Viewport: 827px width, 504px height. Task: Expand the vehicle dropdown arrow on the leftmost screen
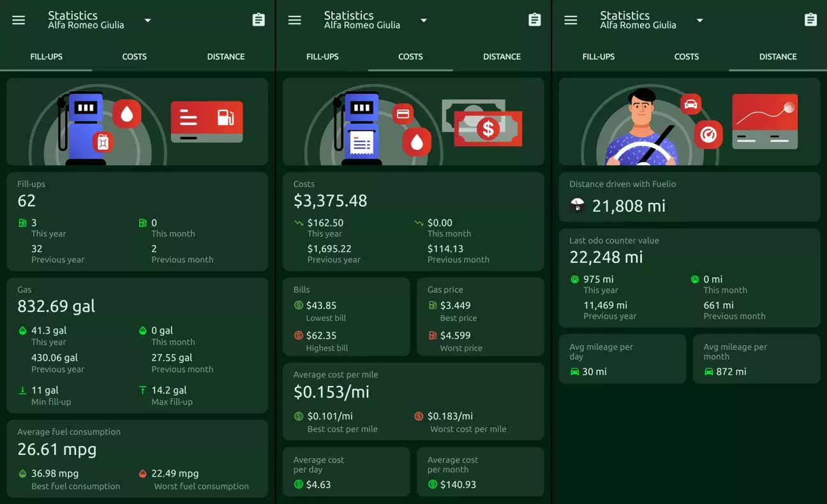[147, 20]
